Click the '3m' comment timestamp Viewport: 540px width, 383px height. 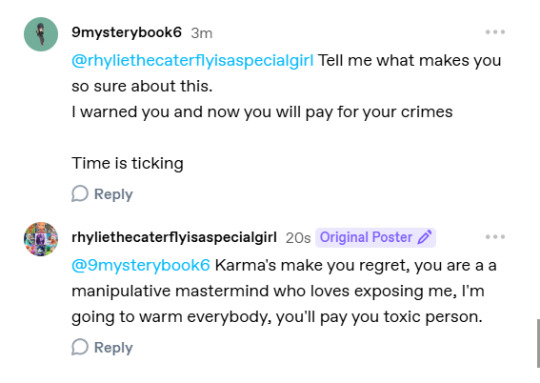[x=202, y=33]
